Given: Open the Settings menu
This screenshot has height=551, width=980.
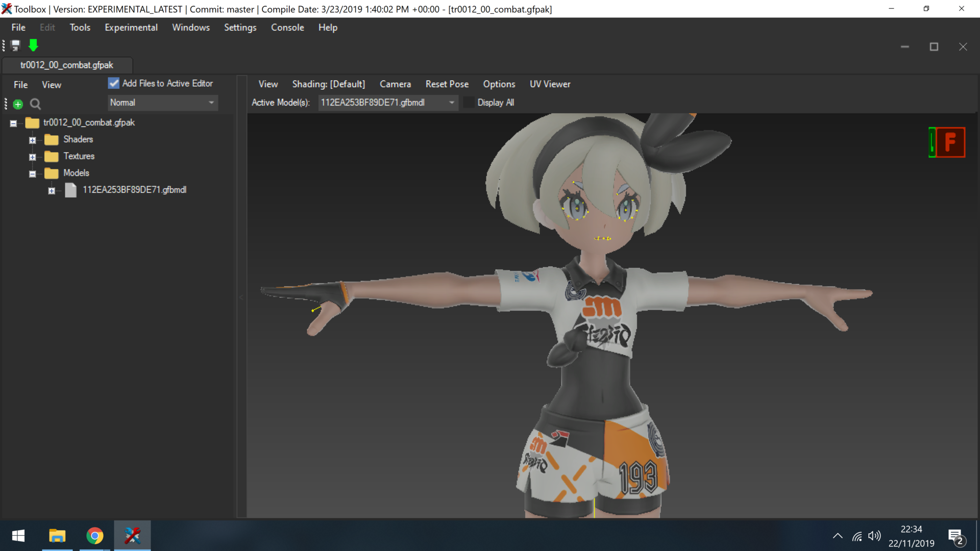Looking at the screenshot, I should coord(240,28).
